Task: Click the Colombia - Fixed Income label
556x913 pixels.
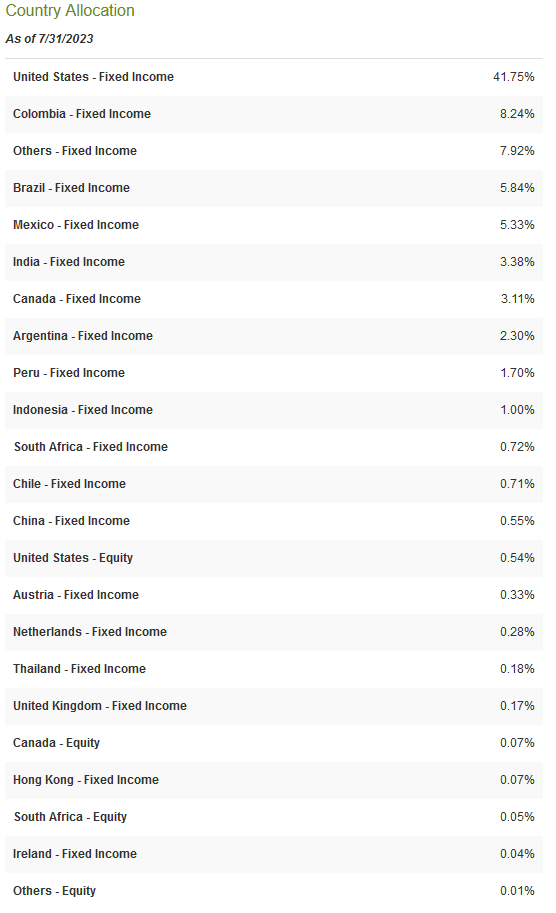Action: [x=82, y=114]
